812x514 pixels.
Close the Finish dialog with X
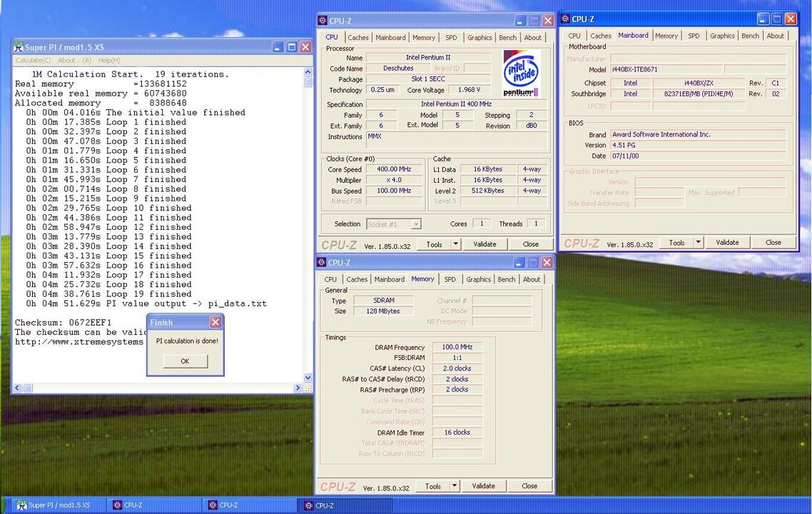tap(215, 322)
